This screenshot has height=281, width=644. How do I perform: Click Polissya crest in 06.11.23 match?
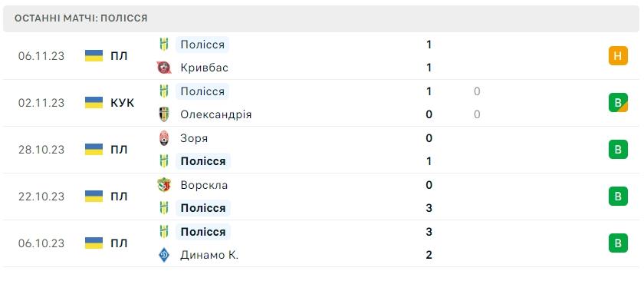tap(164, 44)
